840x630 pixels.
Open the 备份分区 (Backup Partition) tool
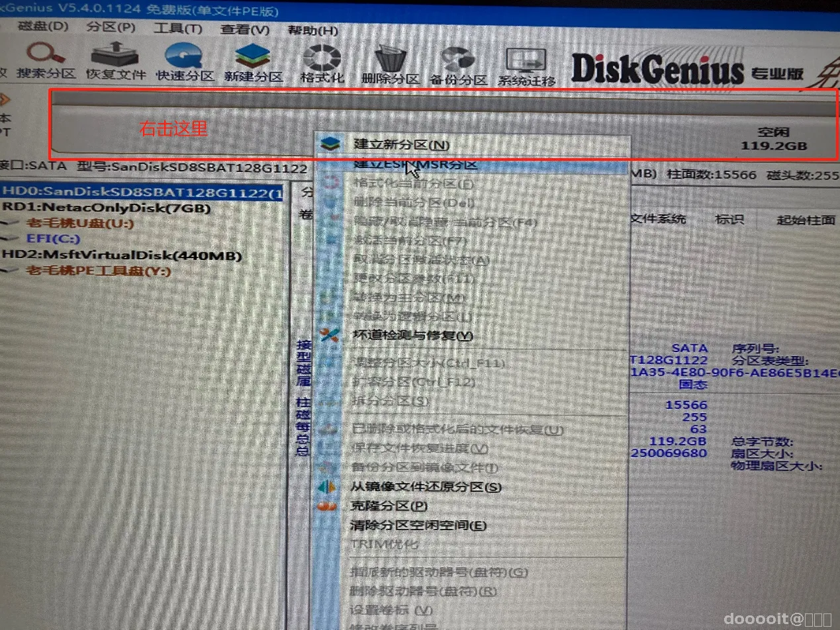coord(459,62)
